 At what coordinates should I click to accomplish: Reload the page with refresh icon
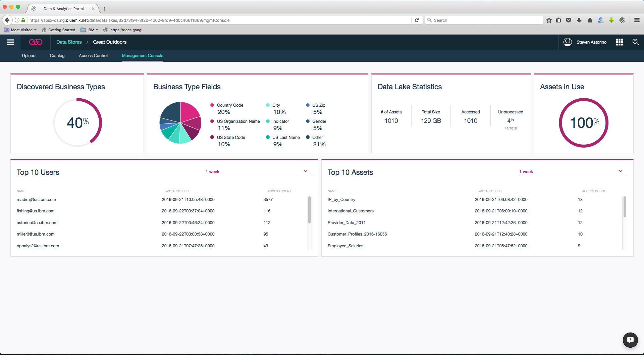(417, 20)
